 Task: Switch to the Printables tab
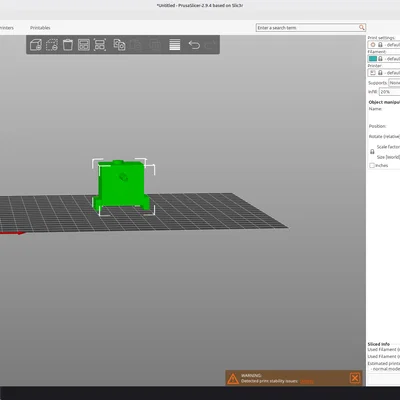coord(40,28)
